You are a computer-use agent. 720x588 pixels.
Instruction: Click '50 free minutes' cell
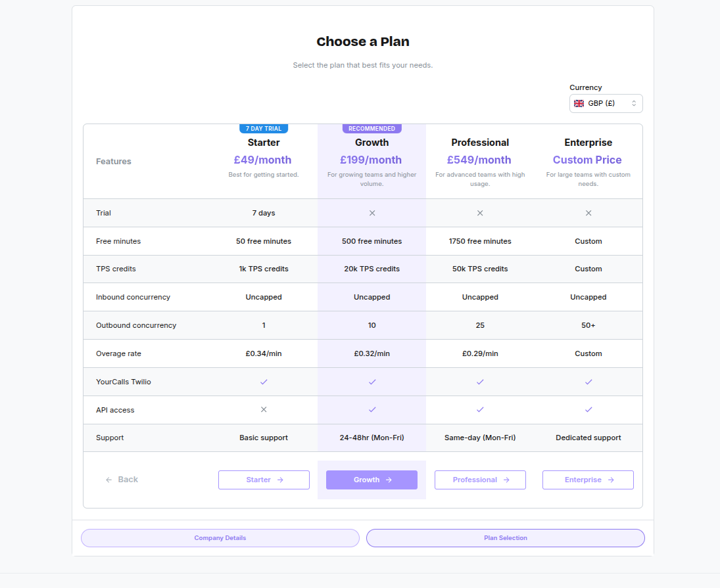click(x=264, y=241)
